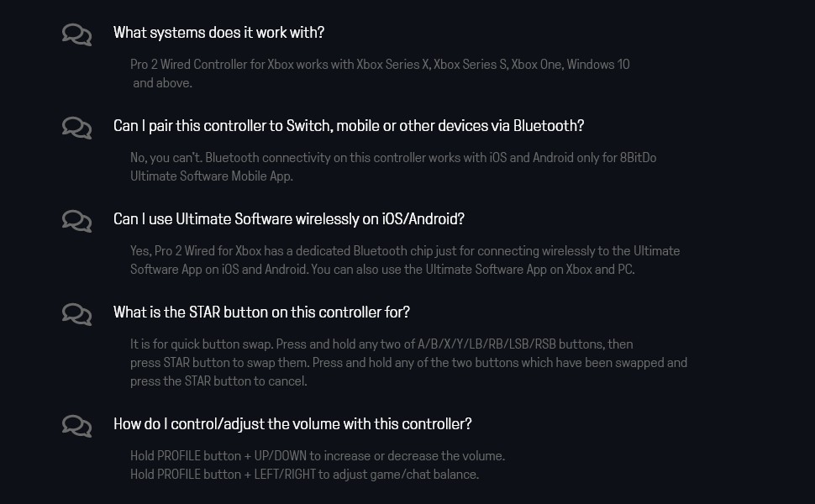Click the 'How do I control/adjust the volume' question
The image size is (815, 504).
point(292,424)
